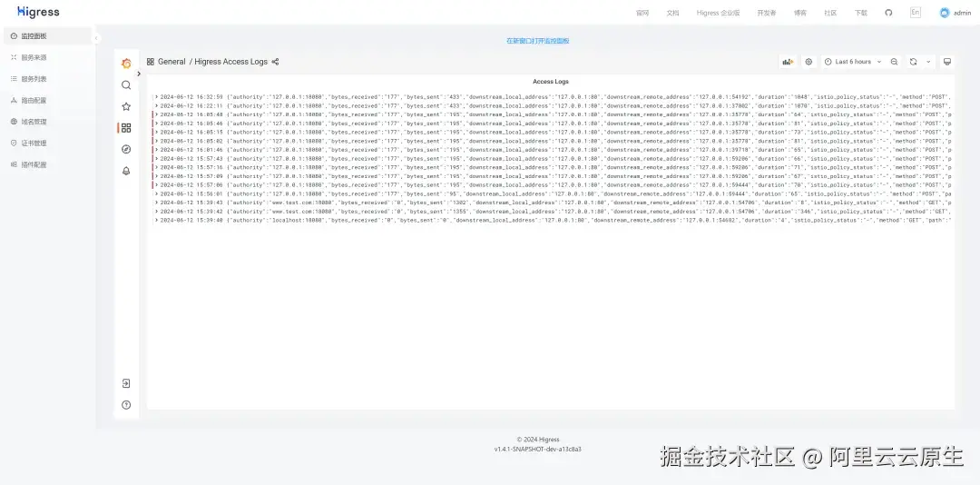Expand log row 2024-06-12 16:05:46
This screenshot has height=485, width=980.
click(156, 124)
